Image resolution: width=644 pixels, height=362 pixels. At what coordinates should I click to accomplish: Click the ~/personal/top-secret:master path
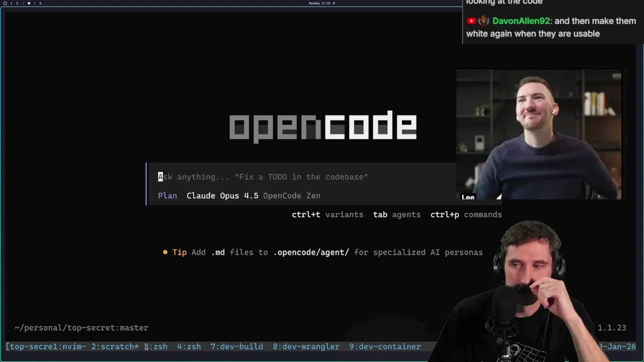point(82,328)
